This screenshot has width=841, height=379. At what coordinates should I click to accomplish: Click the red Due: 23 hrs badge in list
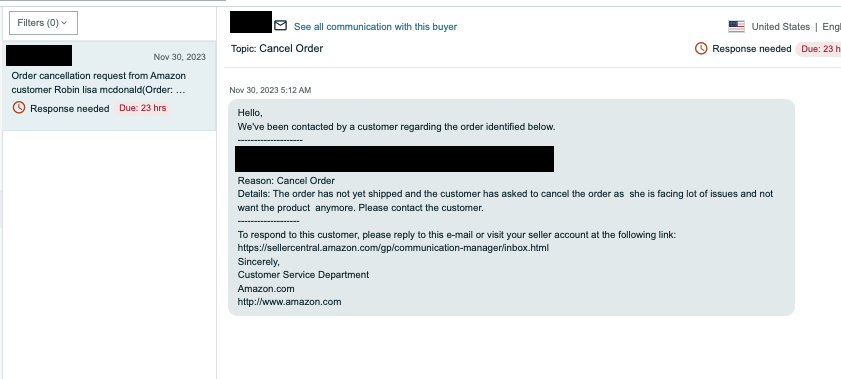143,108
